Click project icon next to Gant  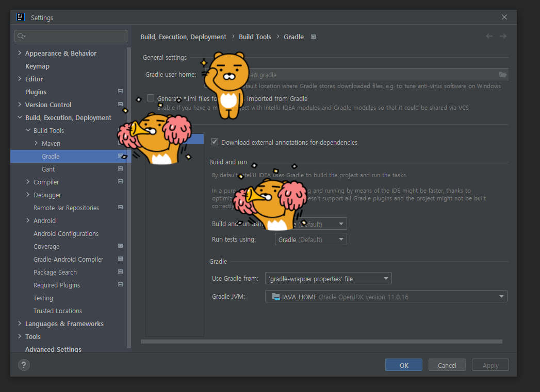click(x=121, y=168)
